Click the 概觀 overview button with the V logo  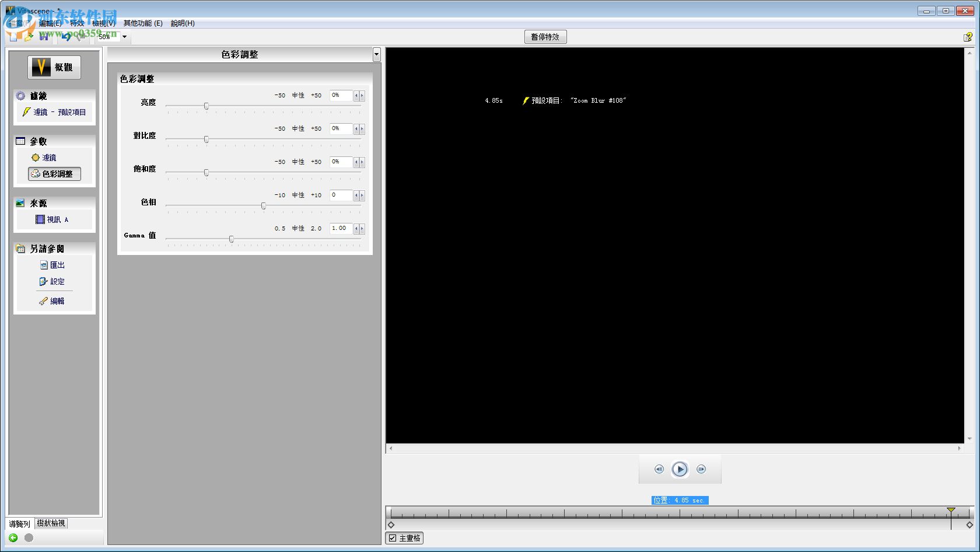[x=54, y=67]
